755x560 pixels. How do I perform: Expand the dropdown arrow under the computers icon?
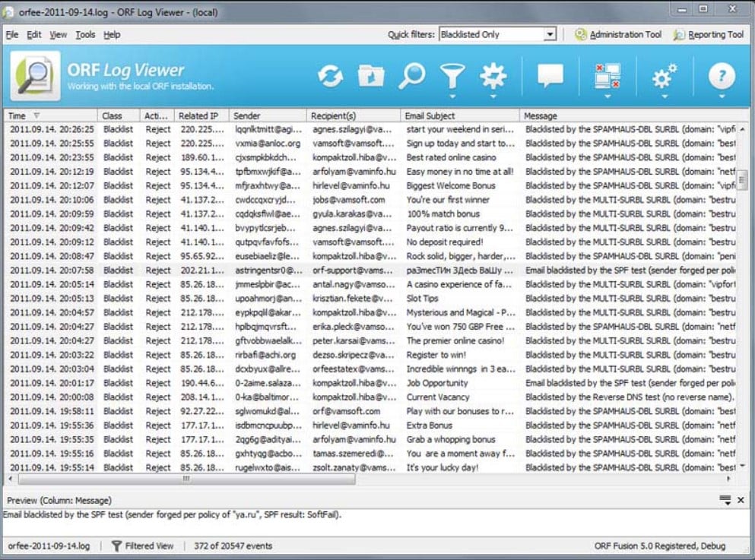tap(607, 96)
